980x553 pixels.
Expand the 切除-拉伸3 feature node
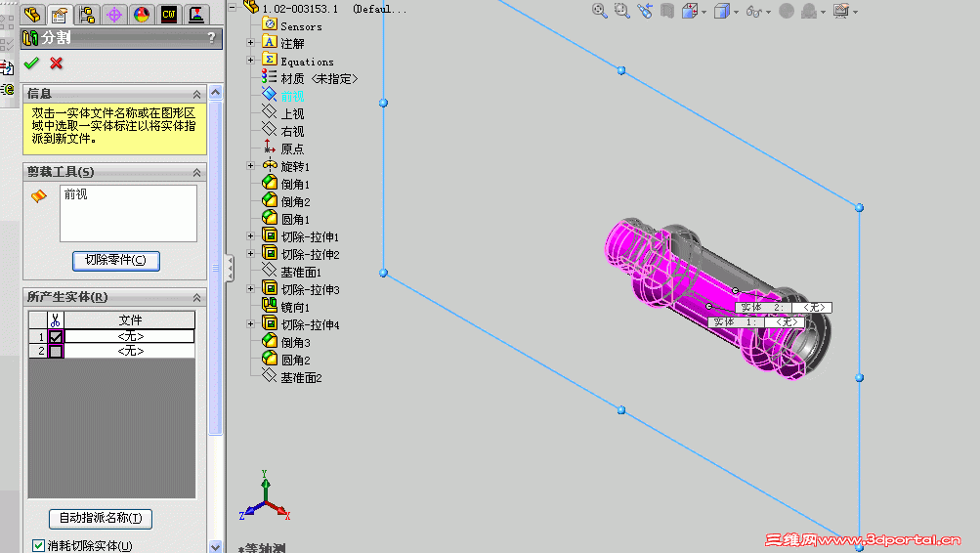(251, 289)
